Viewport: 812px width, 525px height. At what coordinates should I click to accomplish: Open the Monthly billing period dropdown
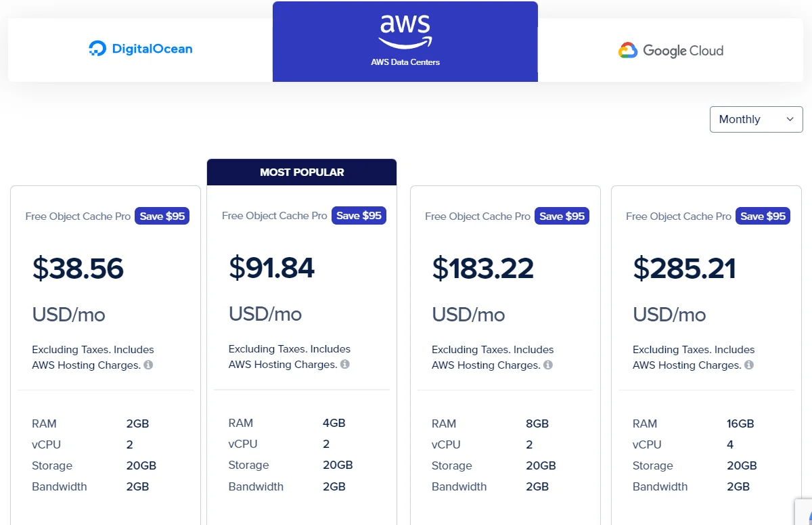point(756,119)
